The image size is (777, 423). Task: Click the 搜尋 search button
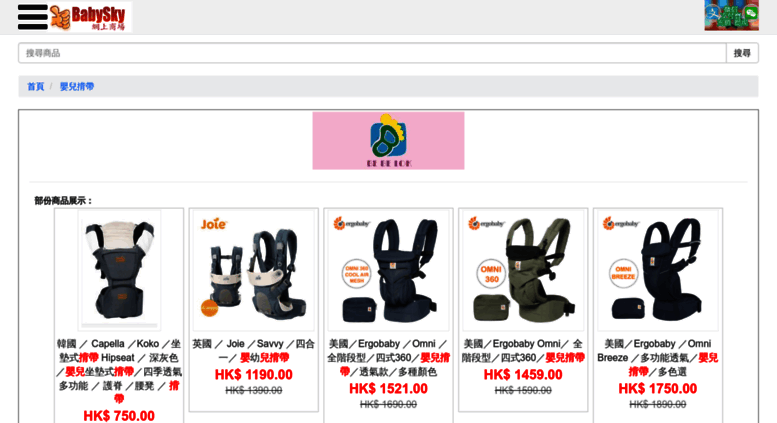point(742,53)
